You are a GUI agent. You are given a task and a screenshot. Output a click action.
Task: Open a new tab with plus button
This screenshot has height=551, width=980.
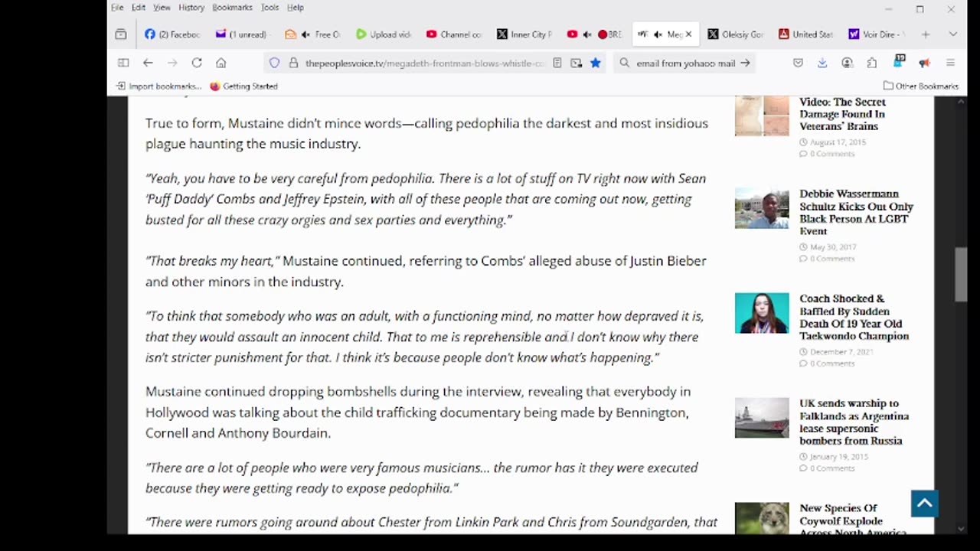(925, 34)
